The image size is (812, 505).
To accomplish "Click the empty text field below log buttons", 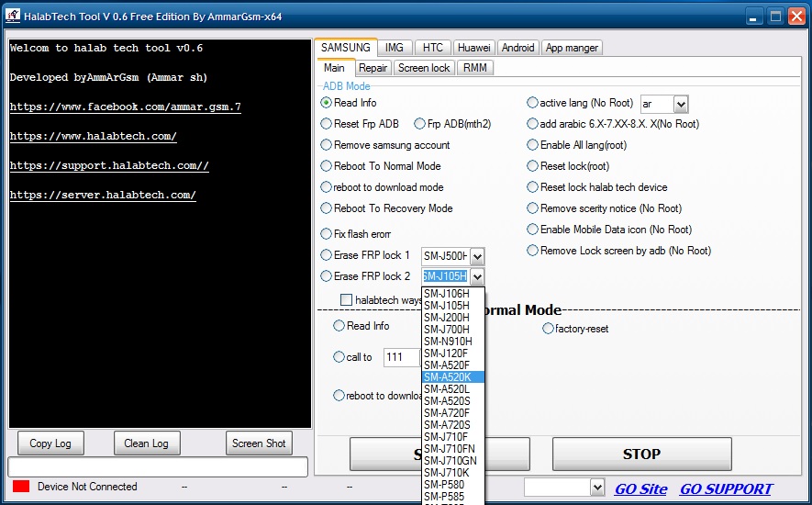I will tap(158, 466).
